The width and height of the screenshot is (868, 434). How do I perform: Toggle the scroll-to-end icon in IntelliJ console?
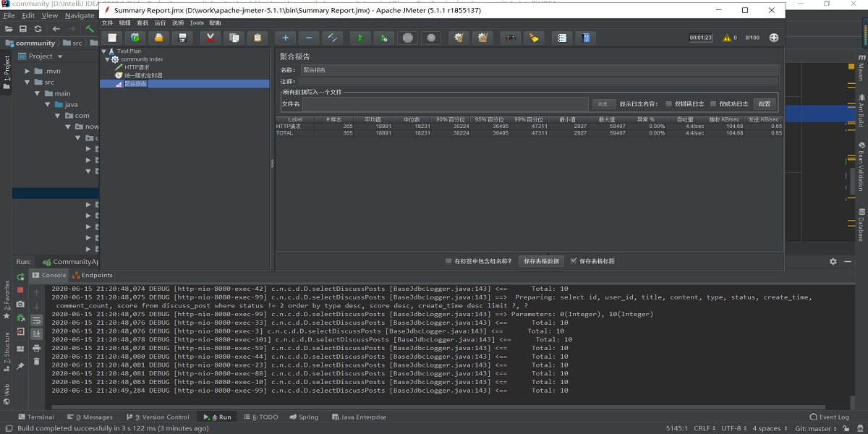click(36, 333)
